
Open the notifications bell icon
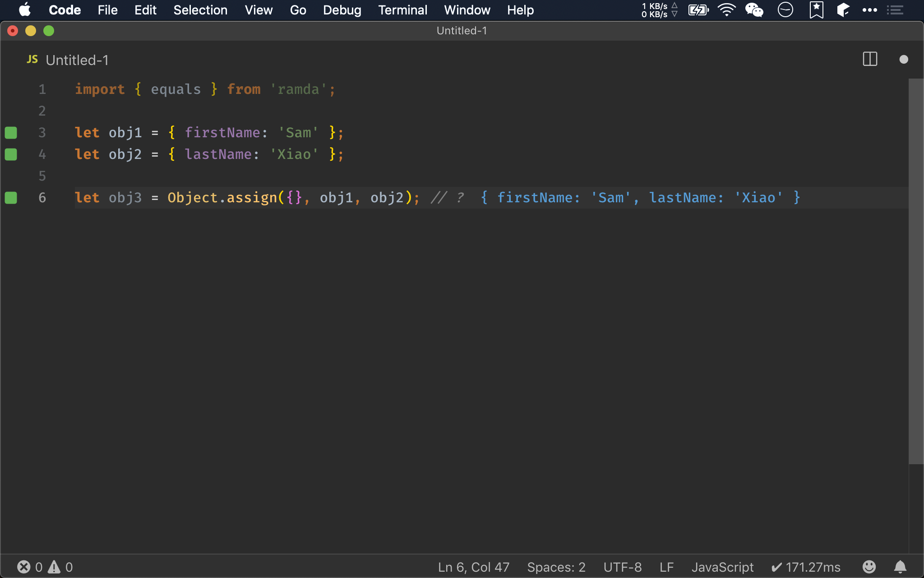point(900,567)
